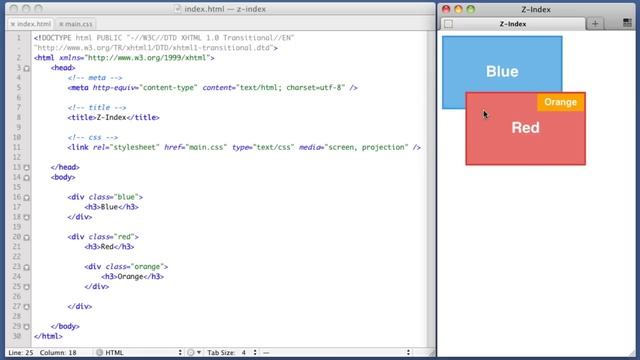Close the index.html tab with its x
This screenshot has height=360, width=640.
(x=13, y=24)
